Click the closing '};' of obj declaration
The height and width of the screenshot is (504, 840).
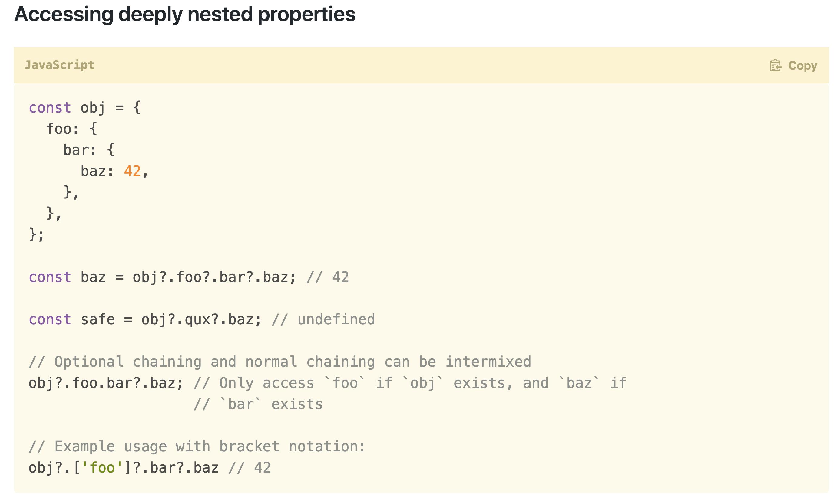point(37,235)
